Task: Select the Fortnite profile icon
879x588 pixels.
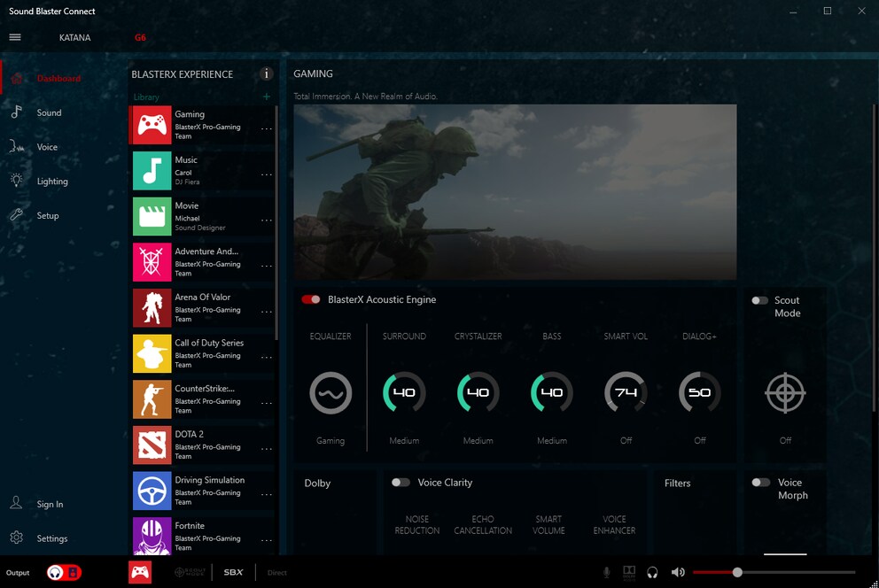Action: (152, 536)
